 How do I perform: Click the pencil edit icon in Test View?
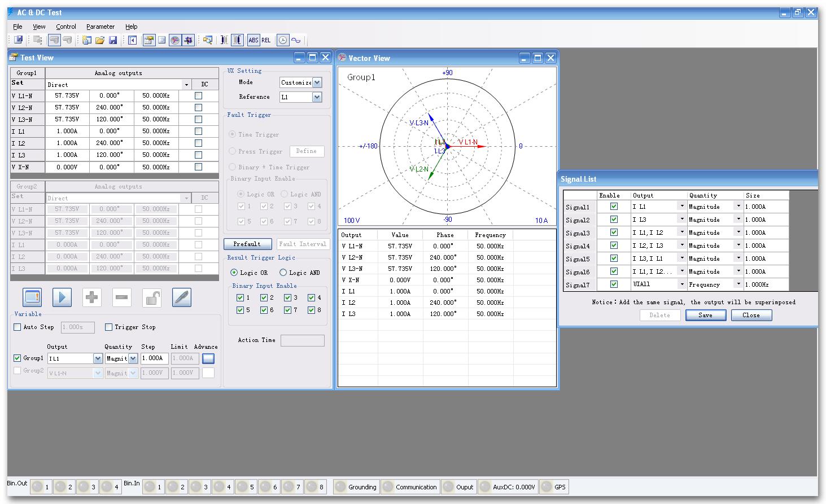click(181, 297)
